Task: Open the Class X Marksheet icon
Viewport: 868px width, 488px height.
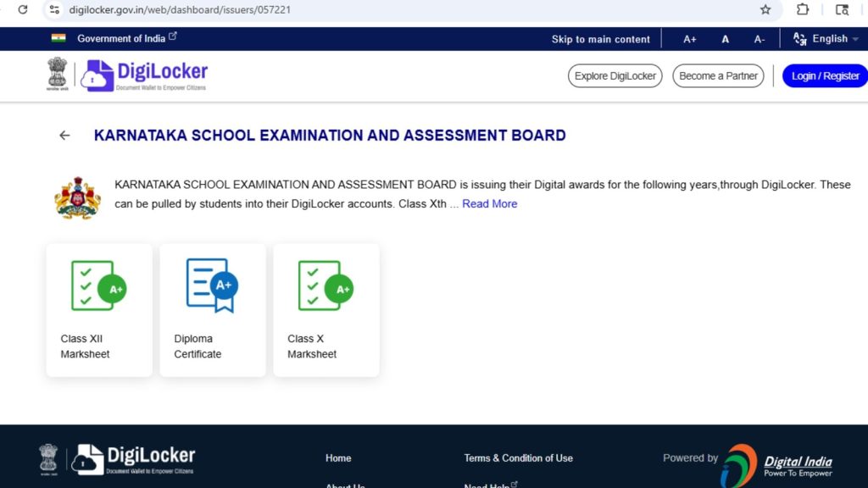Action: (x=325, y=288)
